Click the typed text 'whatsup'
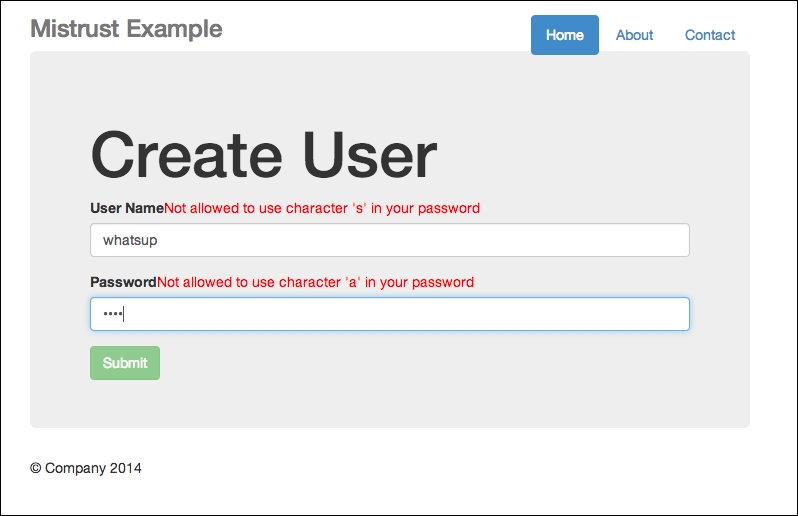The width and height of the screenshot is (798, 516). pos(130,240)
